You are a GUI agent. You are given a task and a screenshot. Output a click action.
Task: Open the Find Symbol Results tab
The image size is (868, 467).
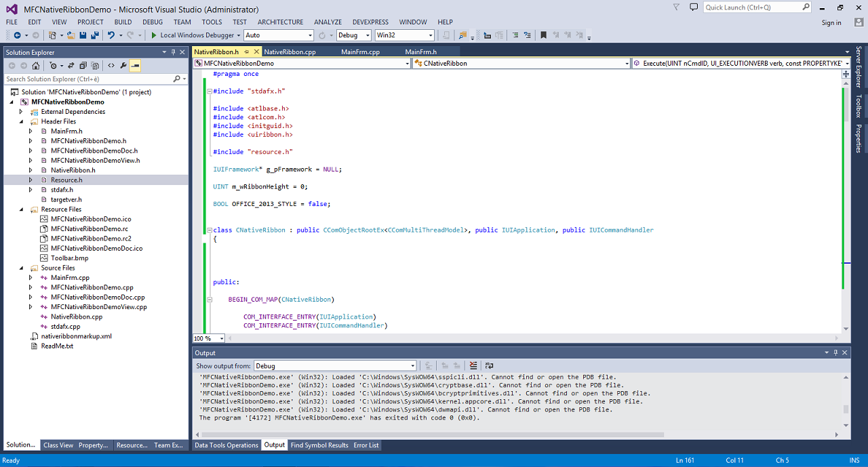[x=319, y=445]
